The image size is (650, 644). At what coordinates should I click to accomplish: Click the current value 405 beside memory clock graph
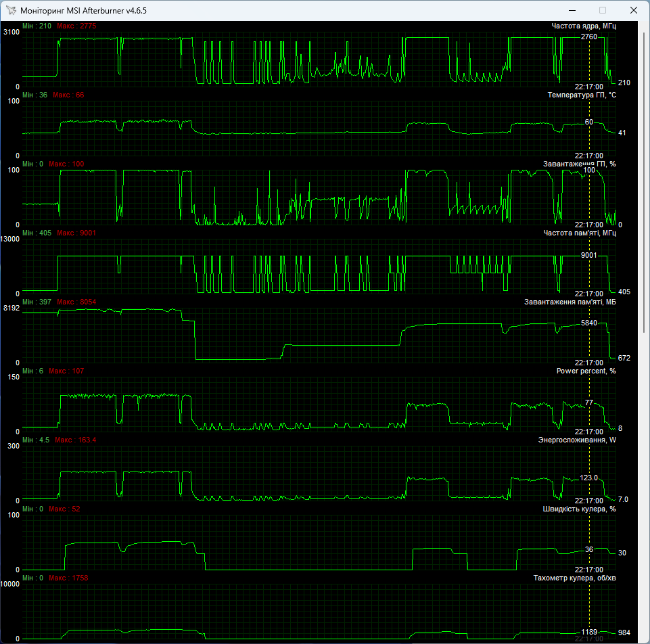tap(624, 292)
